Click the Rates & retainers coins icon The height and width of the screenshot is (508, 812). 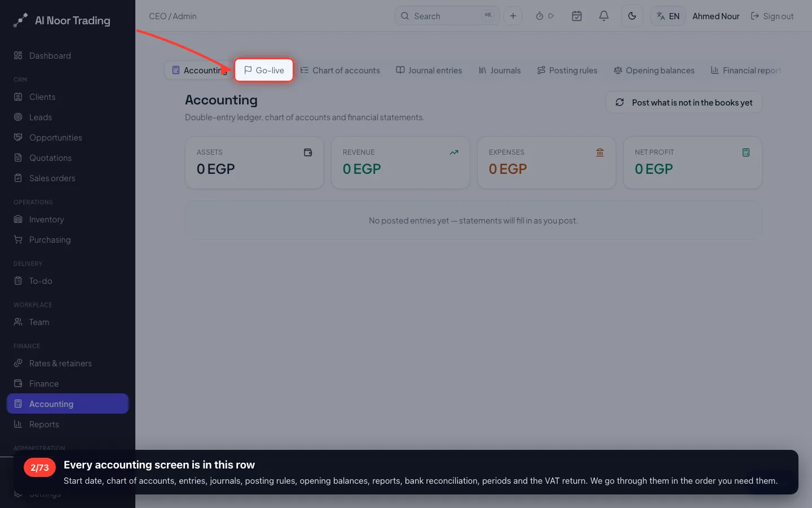18,363
